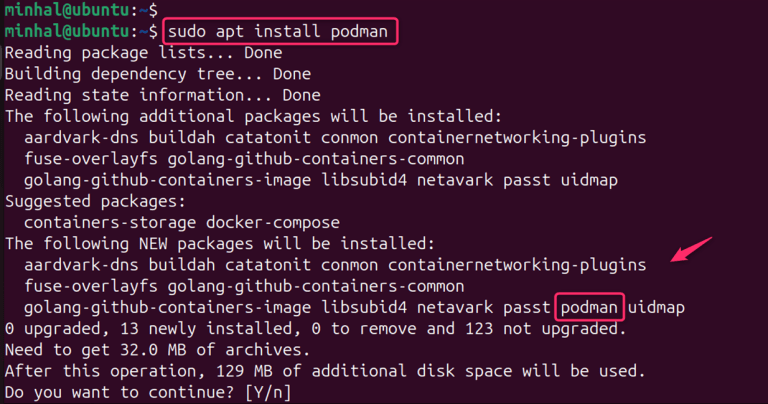Screen dimensions: 768x404
Task: Click the highlighted sudo apt install podman command
Action: pyautogui.click(x=280, y=31)
